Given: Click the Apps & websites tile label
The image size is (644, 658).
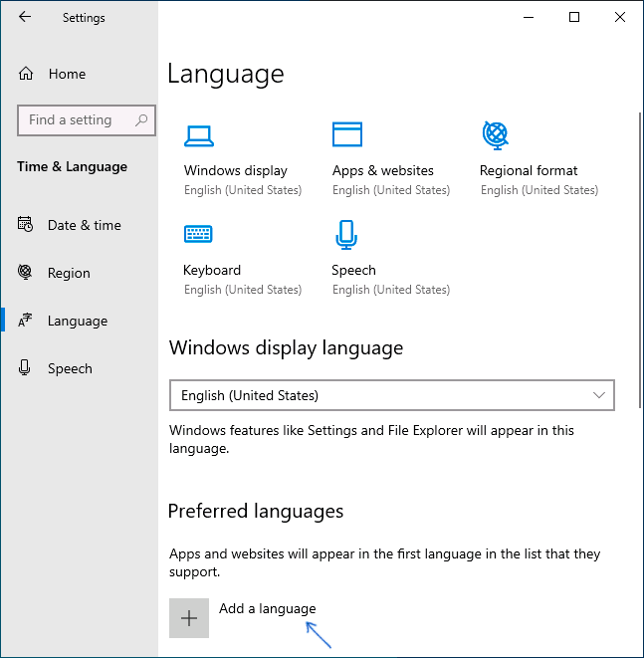Looking at the screenshot, I should coord(382,170).
